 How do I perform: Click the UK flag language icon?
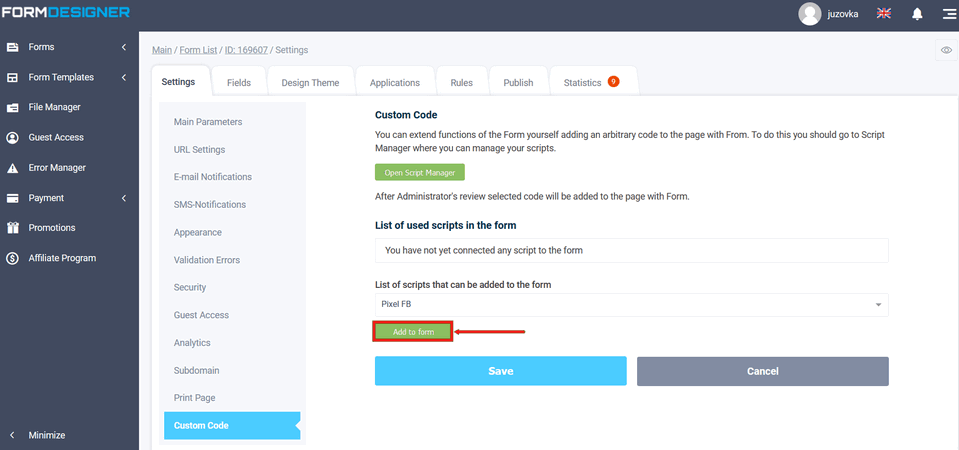884,14
